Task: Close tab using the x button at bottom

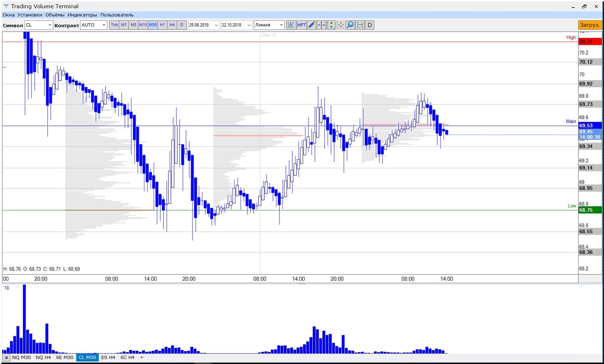Action: click(6, 358)
